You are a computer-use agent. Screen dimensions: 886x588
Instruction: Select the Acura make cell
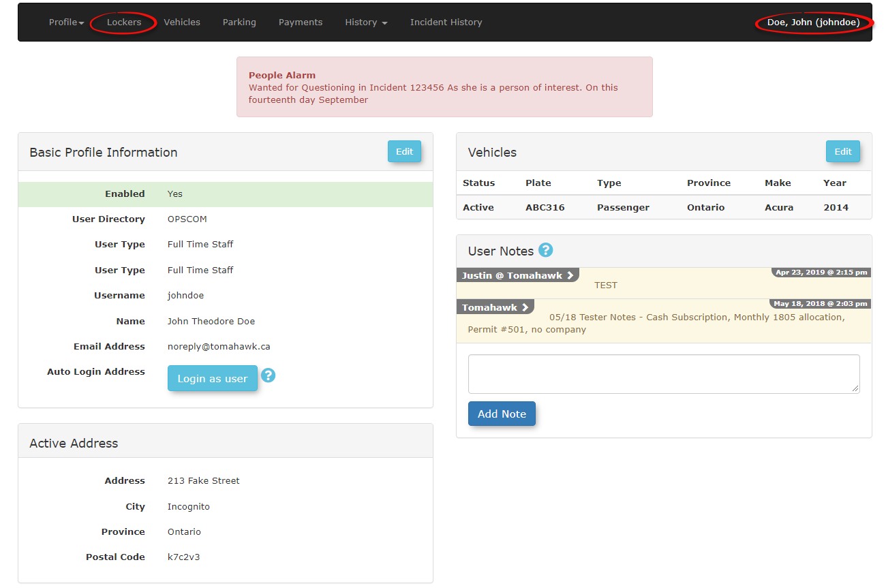tap(779, 207)
